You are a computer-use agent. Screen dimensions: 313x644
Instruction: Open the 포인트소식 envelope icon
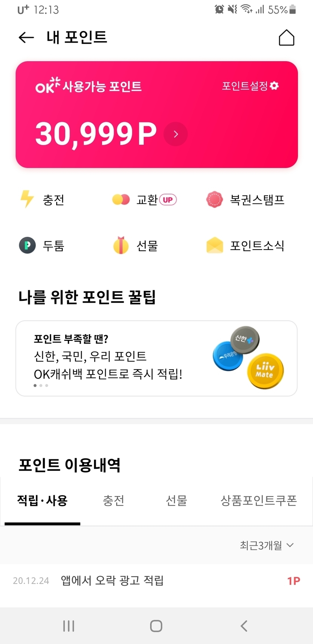[215, 245]
